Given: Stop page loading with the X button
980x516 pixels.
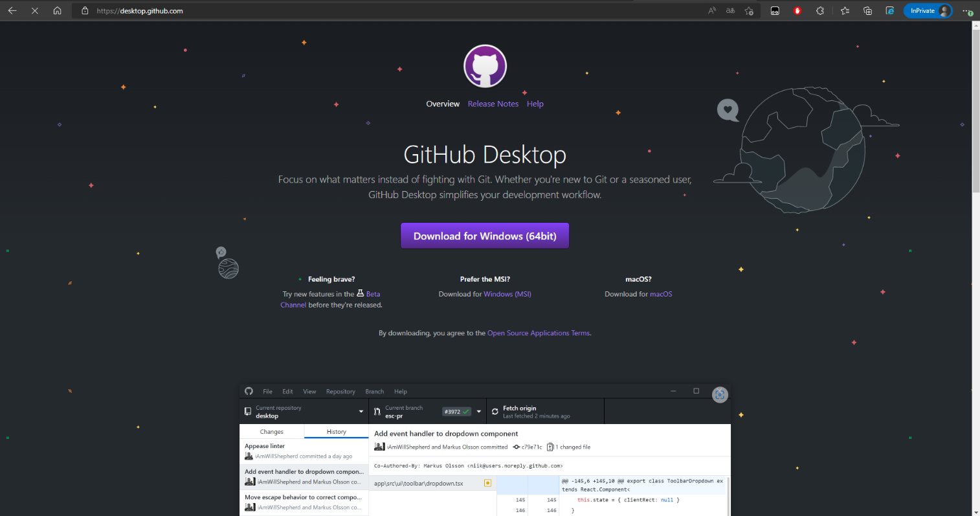Looking at the screenshot, I should point(35,11).
